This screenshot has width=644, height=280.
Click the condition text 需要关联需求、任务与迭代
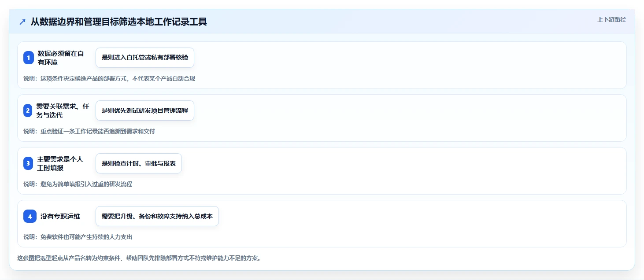pyautogui.click(x=63, y=111)
